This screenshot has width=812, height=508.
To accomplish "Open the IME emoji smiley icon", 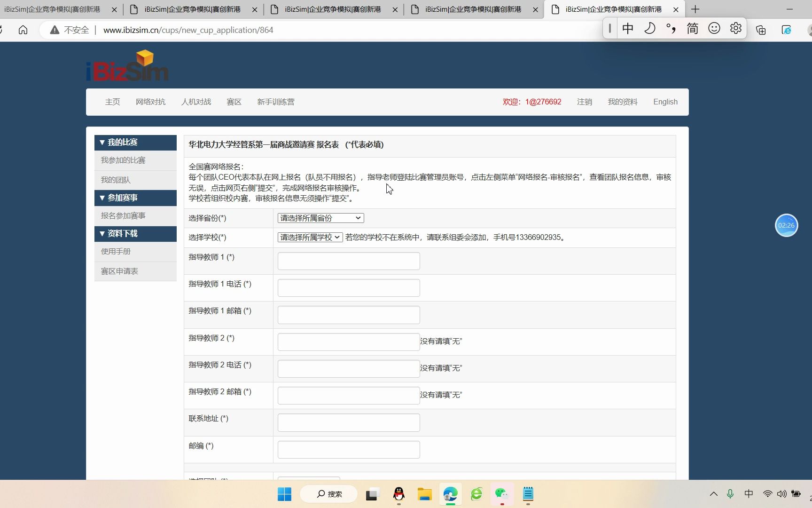I will [714, 29].
